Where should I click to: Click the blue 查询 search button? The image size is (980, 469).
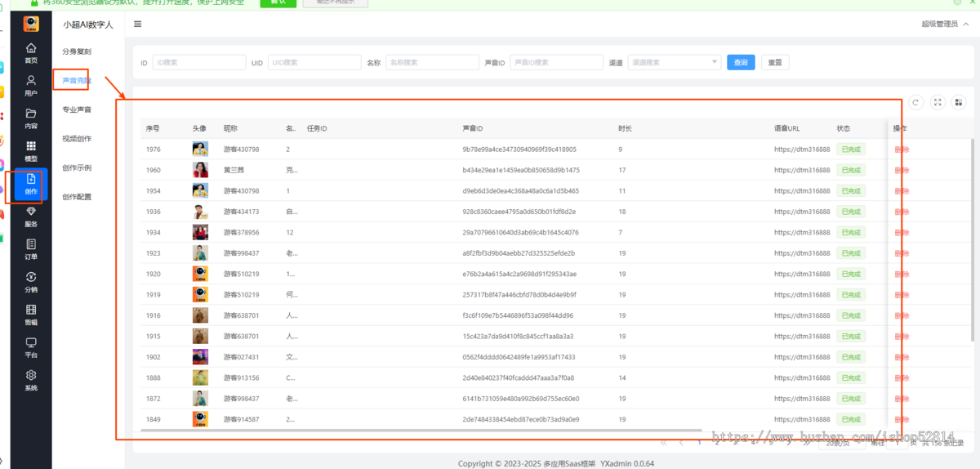(741, 62)
